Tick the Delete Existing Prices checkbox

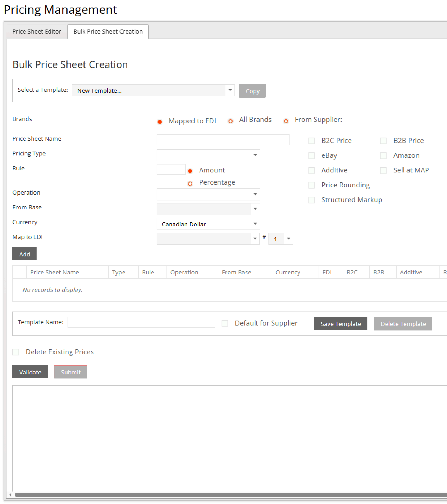pos(16,352)
